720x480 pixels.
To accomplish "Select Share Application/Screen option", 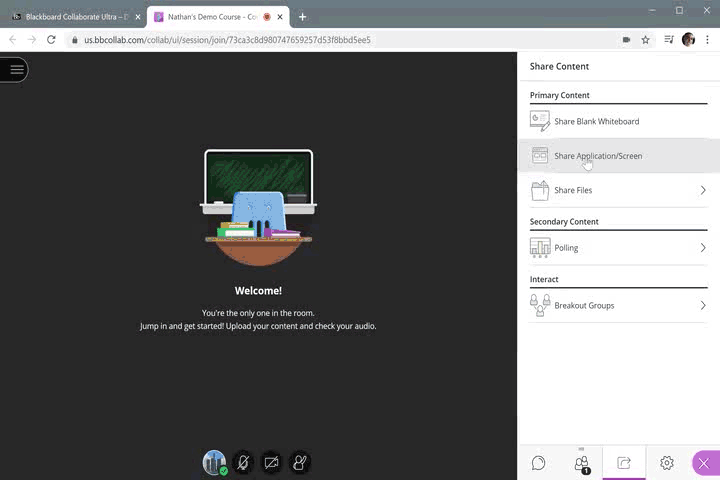I will pos(598,156).
